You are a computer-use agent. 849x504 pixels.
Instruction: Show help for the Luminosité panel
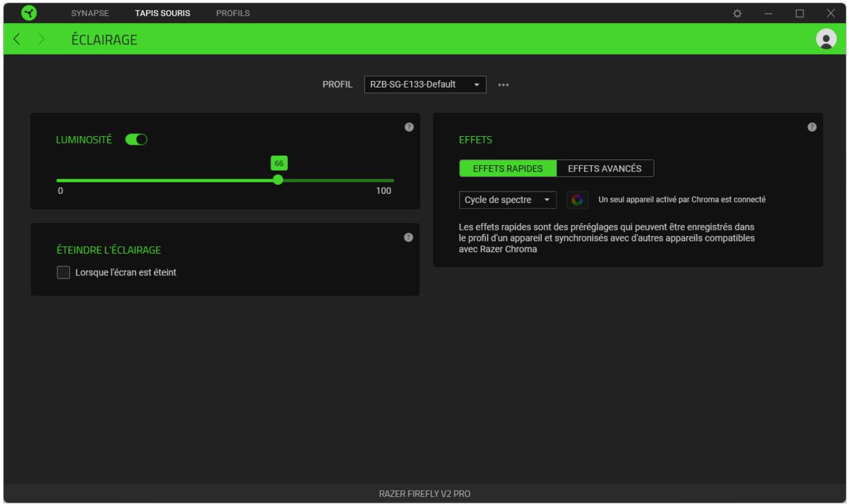tap(409, 126)
